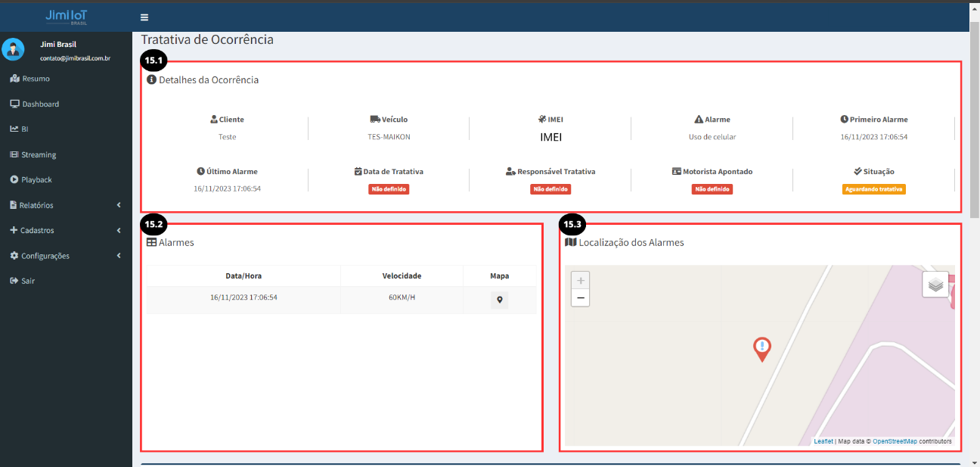Click the Motorista Apontado ID card icon

(677, 172)
